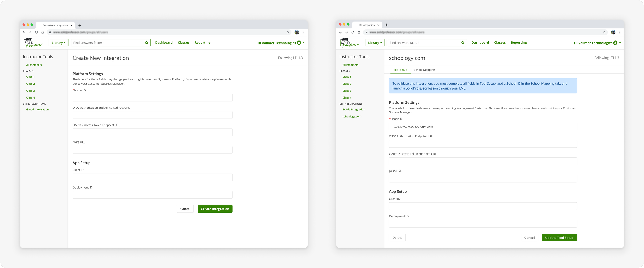Screen dimensions: 644x268
Task: Click the SolidProfessor logo in right window
Action: [x=349, y=43]
